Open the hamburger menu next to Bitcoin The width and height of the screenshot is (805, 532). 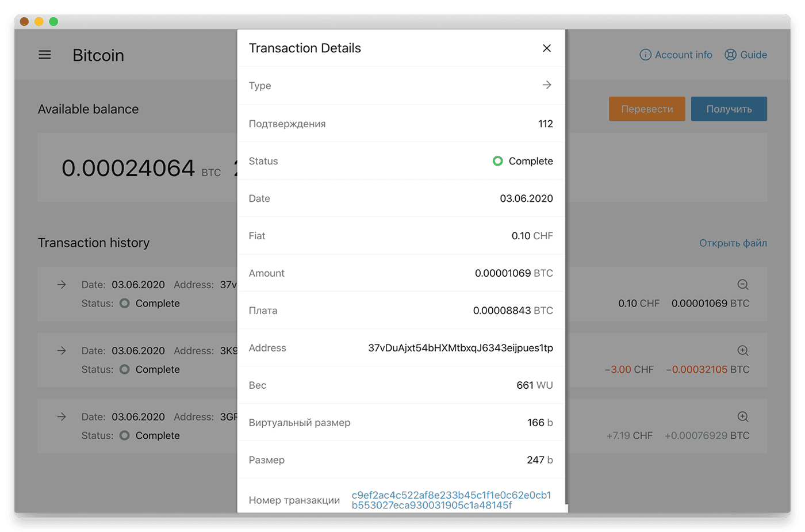click(45, 55)
